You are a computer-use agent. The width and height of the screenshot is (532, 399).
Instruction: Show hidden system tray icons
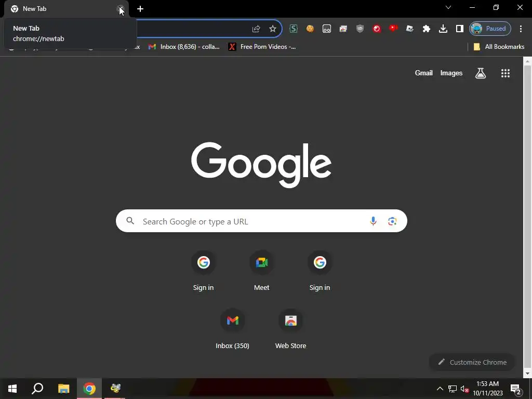(440, 389)
